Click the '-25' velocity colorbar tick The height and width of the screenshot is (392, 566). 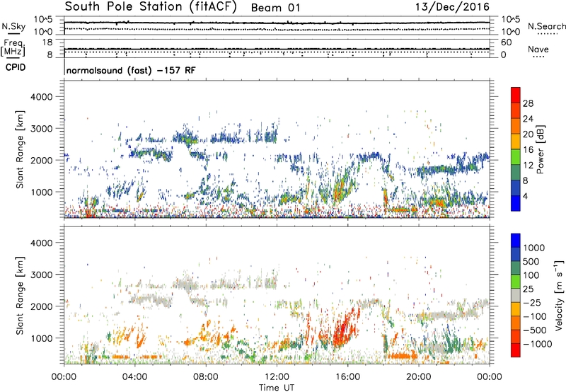[x=532, y=302]
